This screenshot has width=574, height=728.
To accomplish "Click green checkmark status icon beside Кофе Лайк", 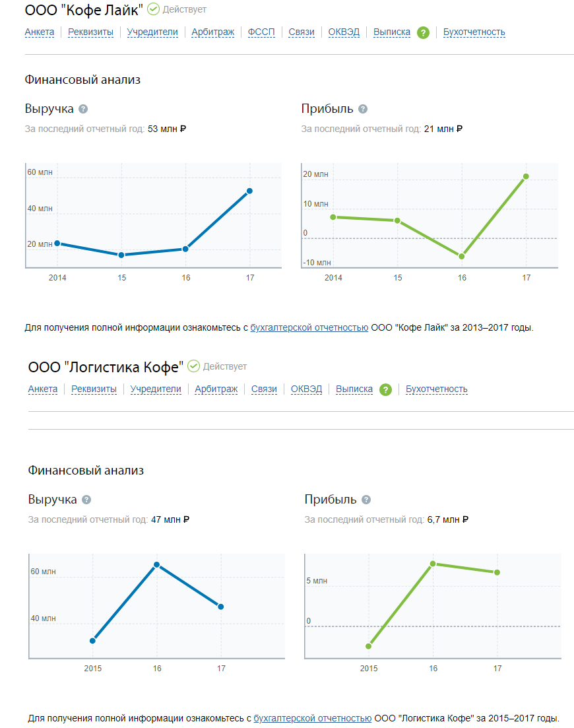I will 153,9.
